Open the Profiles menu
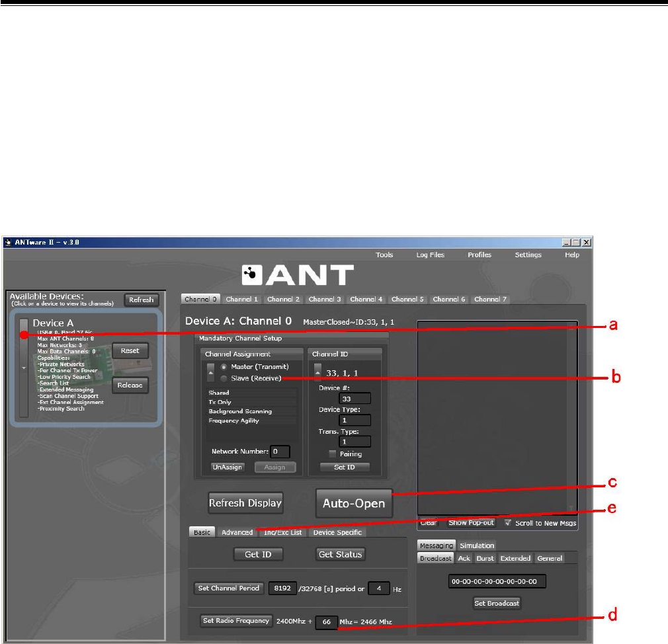 point(480,255)
